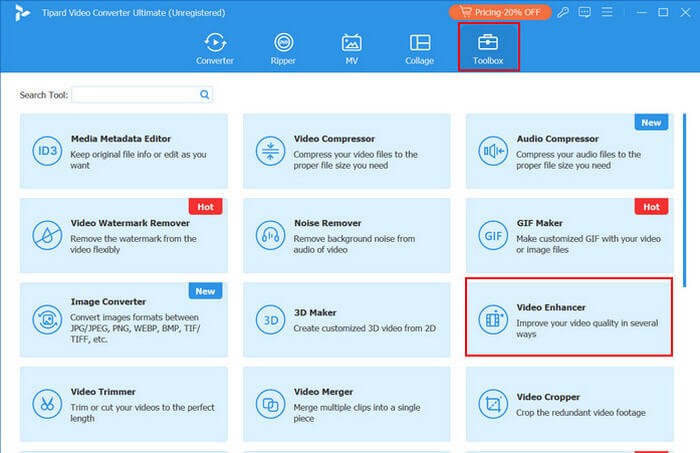
Task: Open Video Cropper title text
Action: (x=548, y=397)
